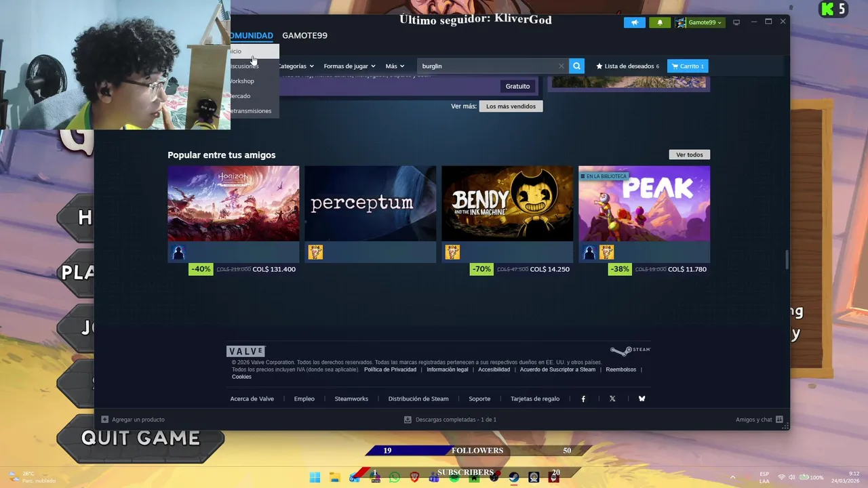The image size is (868, 488).
Task: Open Windows Start button on taskbar
Action: pos(315,477)
